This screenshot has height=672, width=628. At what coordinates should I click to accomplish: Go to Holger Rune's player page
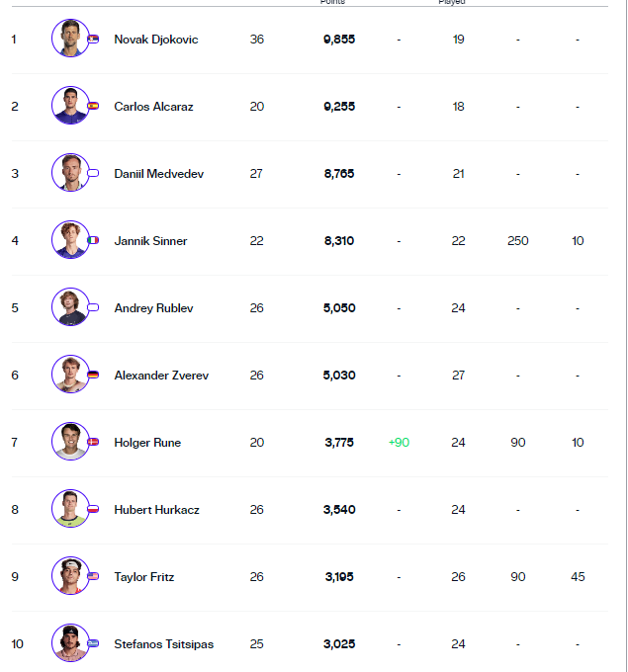147,443
